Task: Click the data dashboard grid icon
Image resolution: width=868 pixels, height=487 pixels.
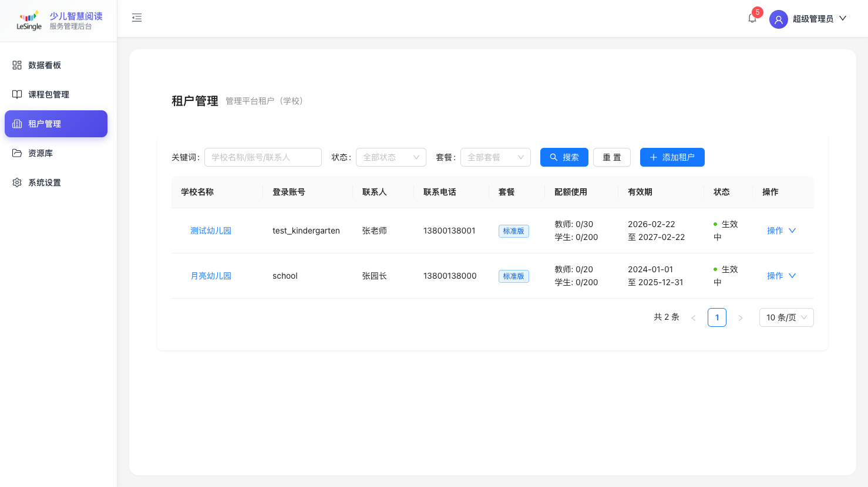Action: (x=17, y=65)
